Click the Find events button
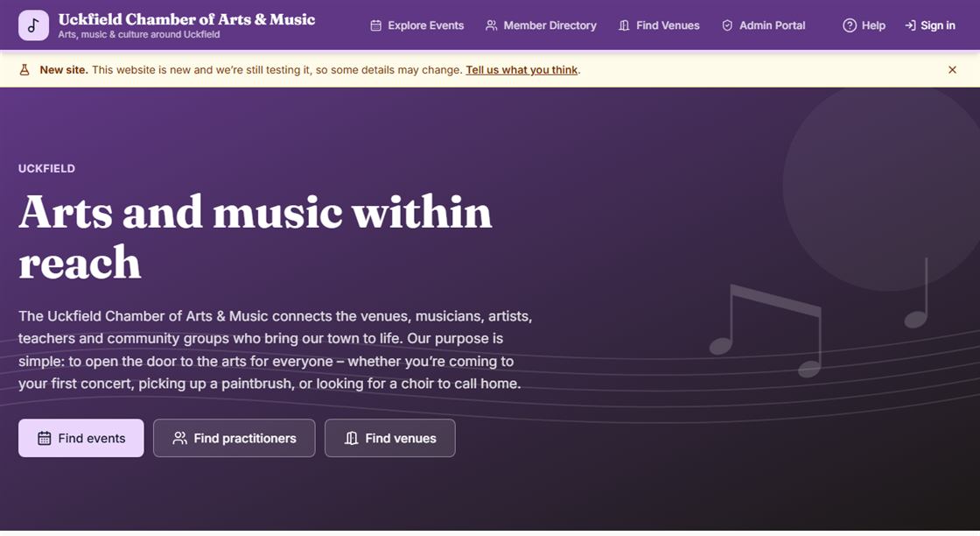 81,438
